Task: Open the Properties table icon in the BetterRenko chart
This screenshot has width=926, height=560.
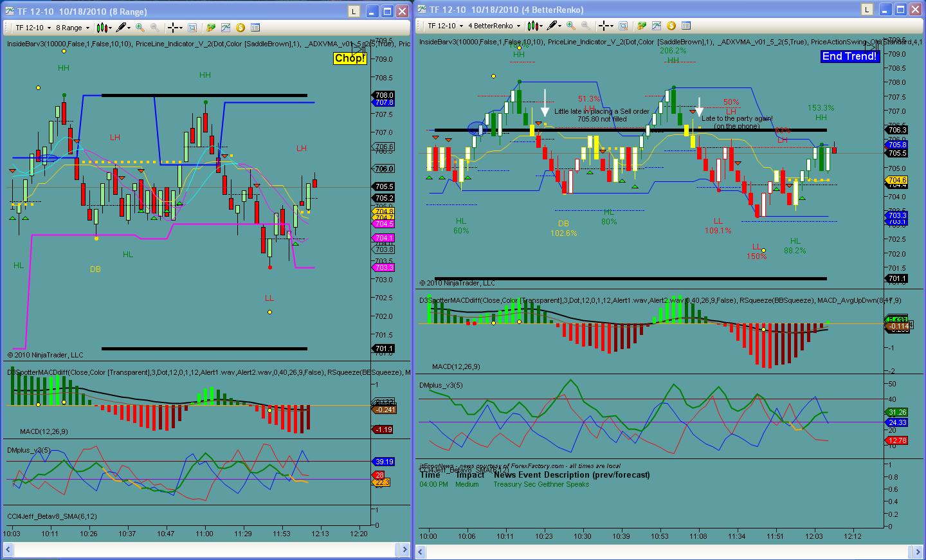Action: click(686, 26)
